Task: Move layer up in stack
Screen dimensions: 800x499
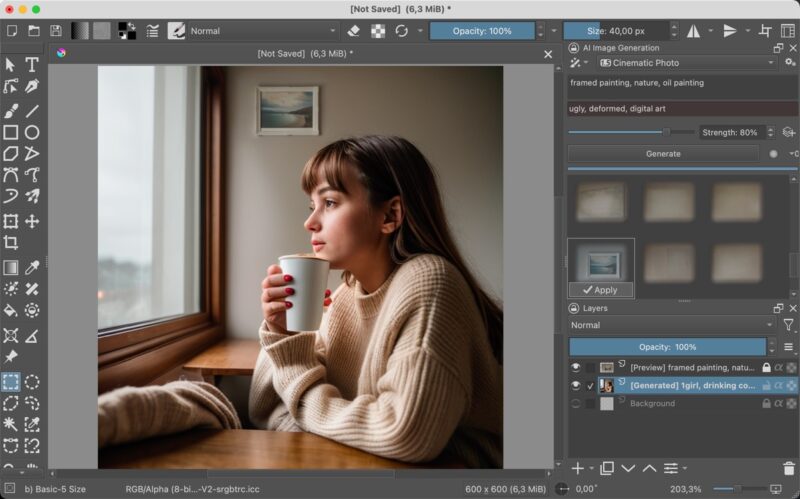Action: click(649, 468)
